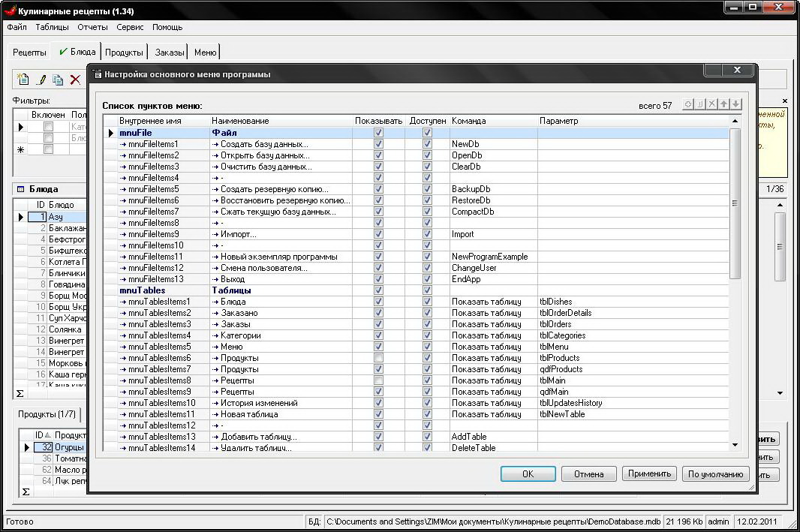Toggle Доступен checkbox for mnuFileItems1
This screenshot has height=532, width=800.
coord(427,144)
